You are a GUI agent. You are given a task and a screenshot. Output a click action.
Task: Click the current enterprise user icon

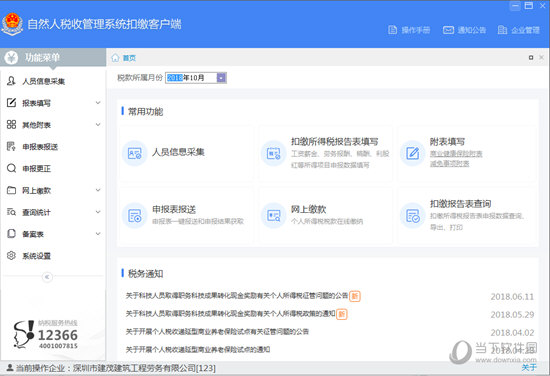click(x=10, y=368)
